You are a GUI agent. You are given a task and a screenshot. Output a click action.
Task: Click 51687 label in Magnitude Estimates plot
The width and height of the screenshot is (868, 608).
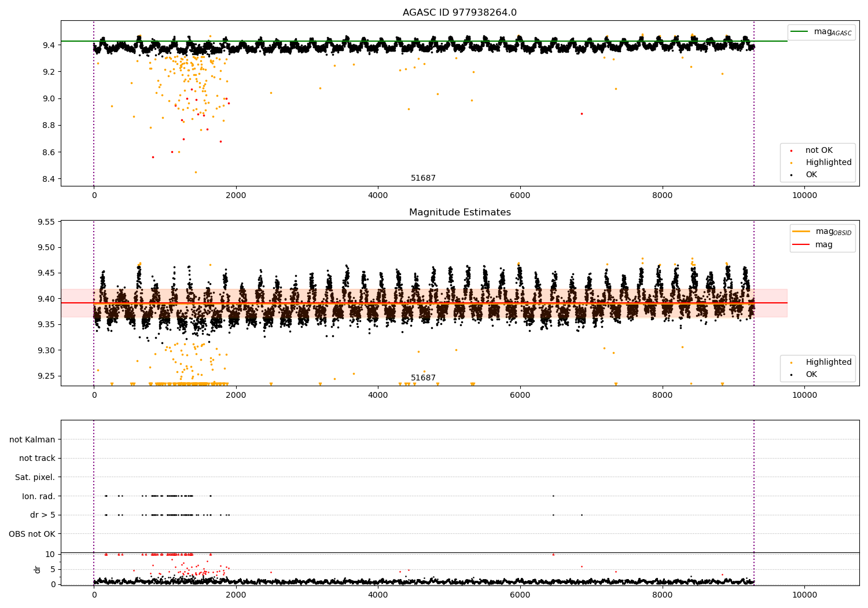423,378
